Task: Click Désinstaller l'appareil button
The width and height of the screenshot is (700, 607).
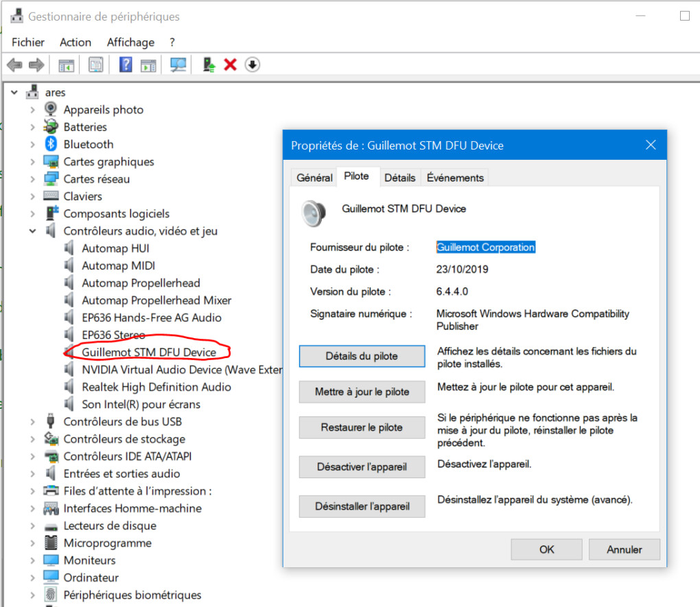Action: point(362,507)
